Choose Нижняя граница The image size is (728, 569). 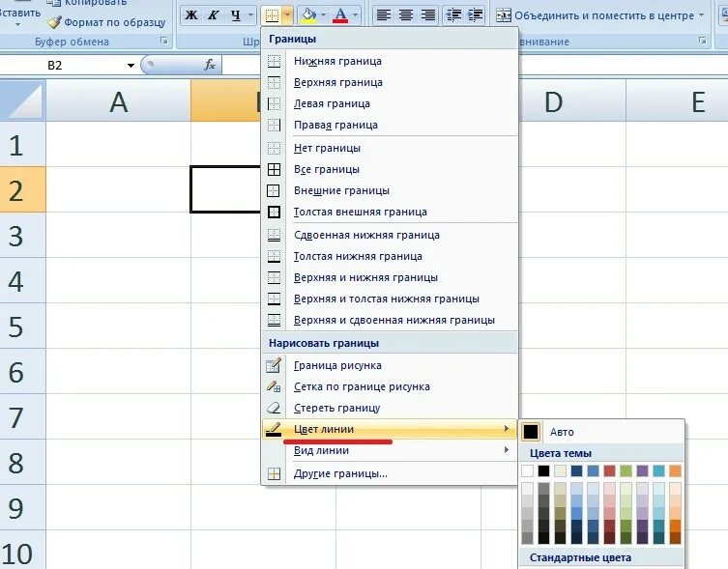(390, 61)
